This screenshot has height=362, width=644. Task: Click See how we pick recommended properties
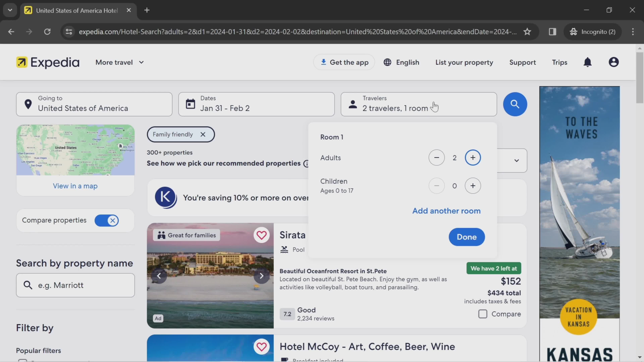coord(224,163)
